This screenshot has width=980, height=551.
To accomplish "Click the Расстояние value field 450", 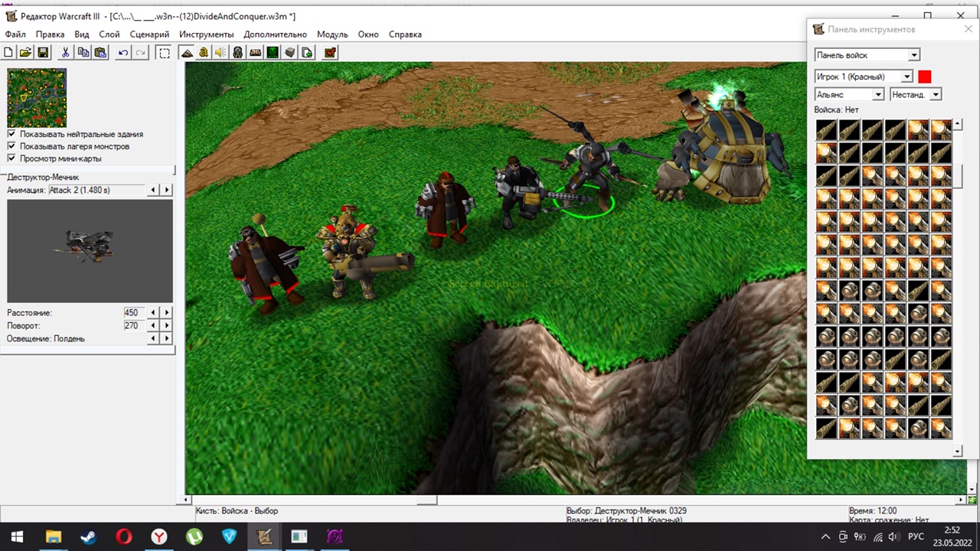I will 132,312.
